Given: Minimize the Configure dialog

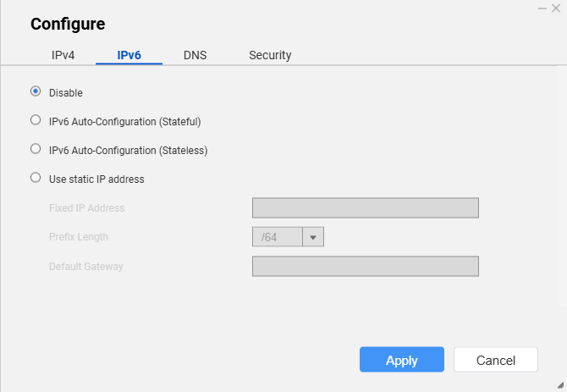Looking at the screenshot, I should coord(542,8).
